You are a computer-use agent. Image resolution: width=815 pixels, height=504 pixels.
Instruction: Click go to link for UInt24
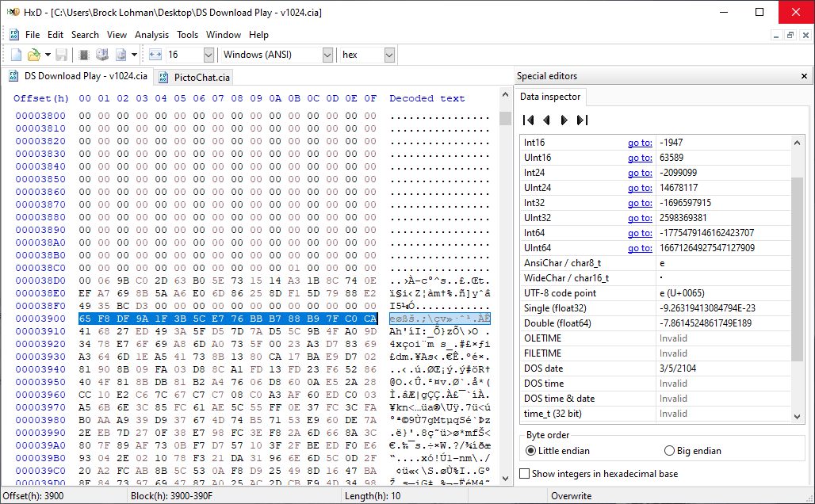(640, 188)
